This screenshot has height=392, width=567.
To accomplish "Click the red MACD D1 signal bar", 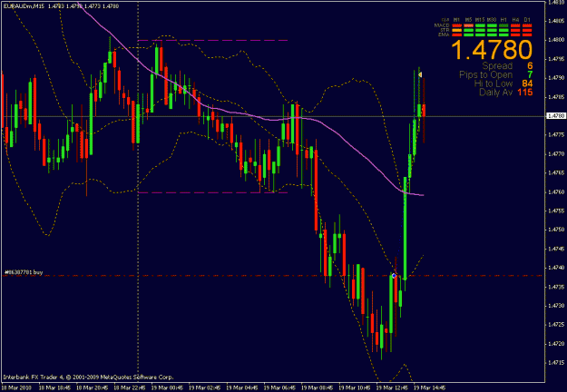I will tap(527, 25).
